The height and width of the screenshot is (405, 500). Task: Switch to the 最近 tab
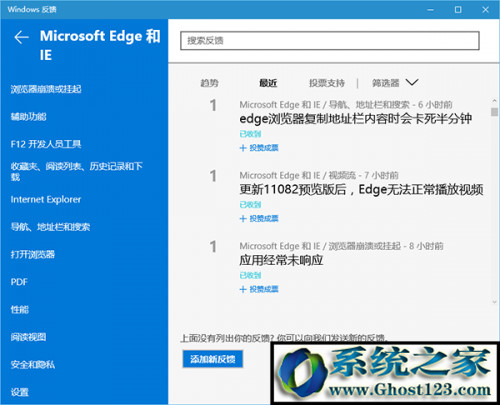(x=268, y=83)
